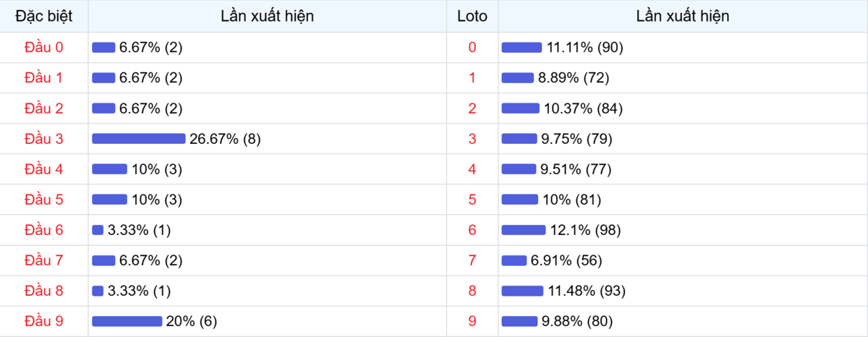Click the Loto column header
The width and height of the screenshot is (868, 337).
click(472, 16)
